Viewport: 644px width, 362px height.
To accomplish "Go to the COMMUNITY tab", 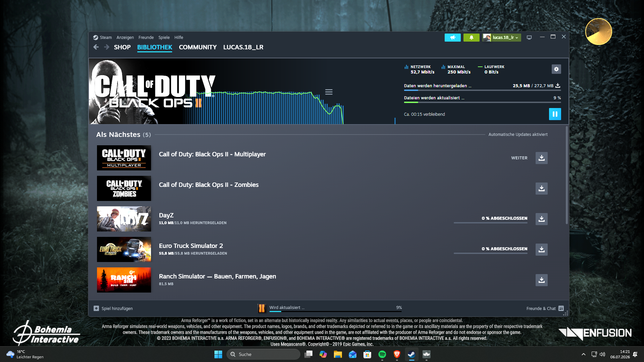I will click(198, 47).
